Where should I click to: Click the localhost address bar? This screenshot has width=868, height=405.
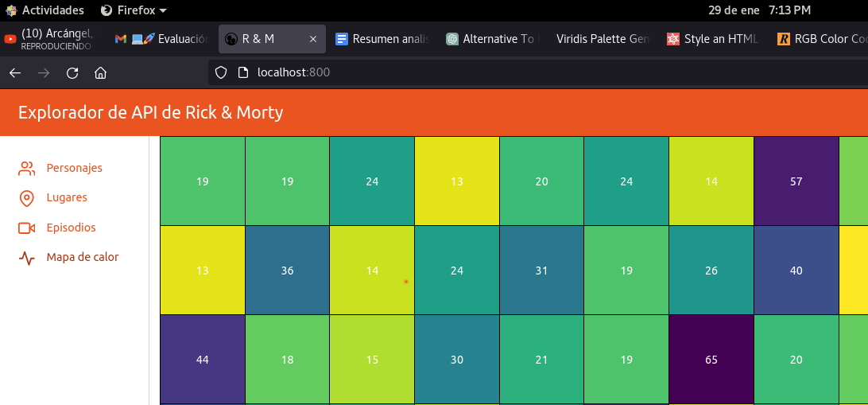[537, 72]
